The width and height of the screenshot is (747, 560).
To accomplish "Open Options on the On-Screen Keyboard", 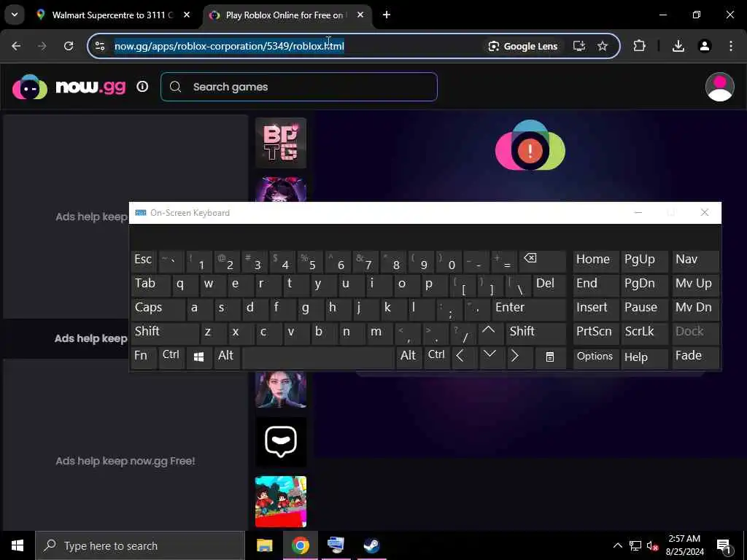I will click(595, 357).
